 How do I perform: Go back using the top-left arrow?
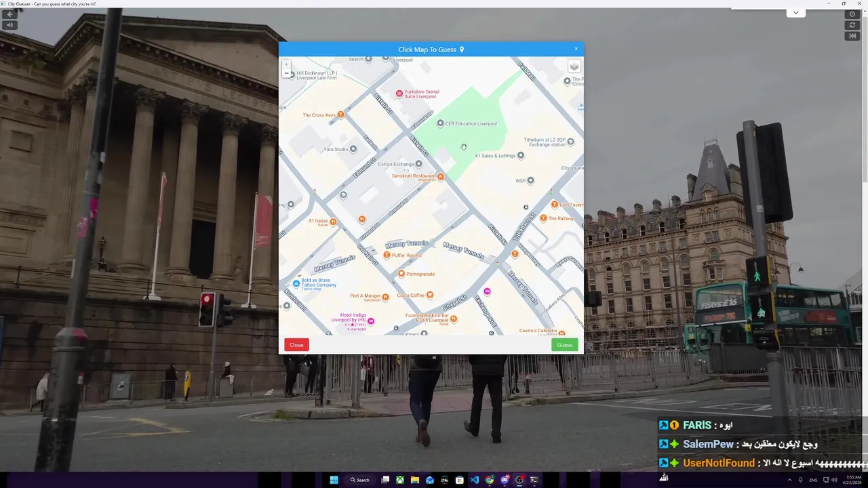coord(9,14)
